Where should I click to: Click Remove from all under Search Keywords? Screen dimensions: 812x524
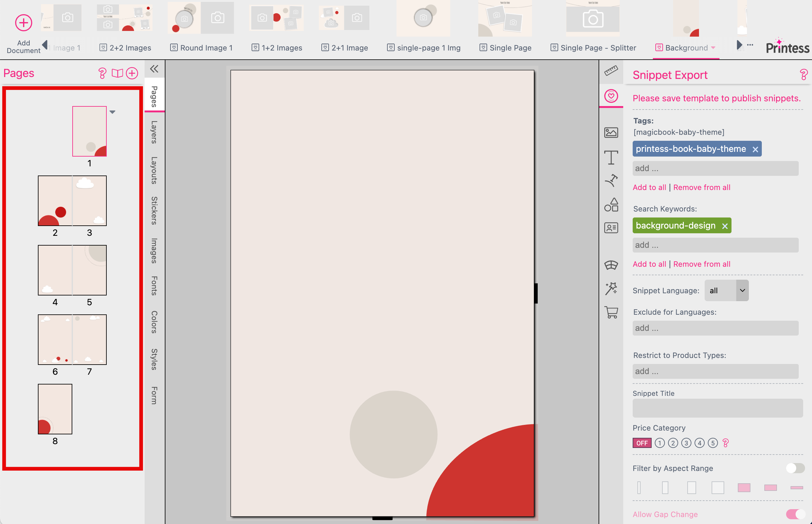[x=702, y=264]
